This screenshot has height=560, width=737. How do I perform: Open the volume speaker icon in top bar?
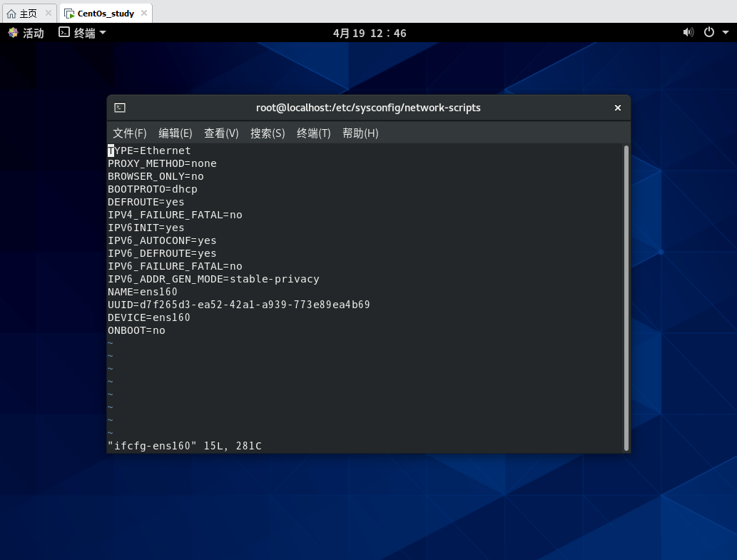pyautogui.click(x=688, y=32)
